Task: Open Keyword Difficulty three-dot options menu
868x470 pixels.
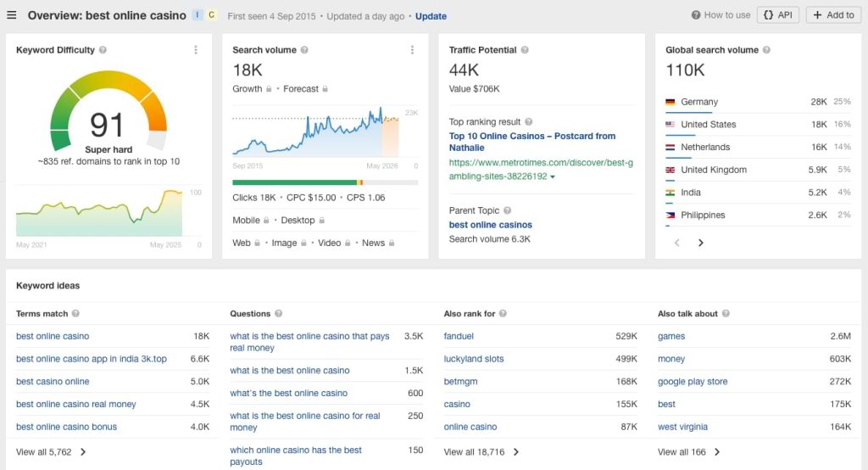Action: coord(196,50)
